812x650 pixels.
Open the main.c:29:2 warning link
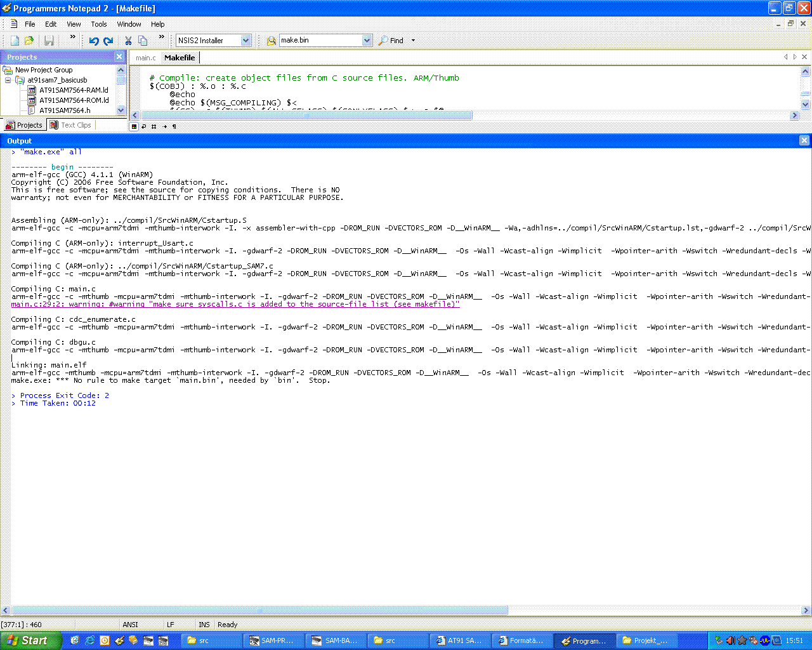click(235, 304)
